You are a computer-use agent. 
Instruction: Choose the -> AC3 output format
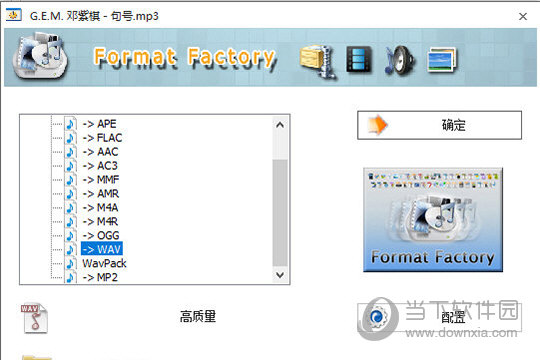(100, 166)
